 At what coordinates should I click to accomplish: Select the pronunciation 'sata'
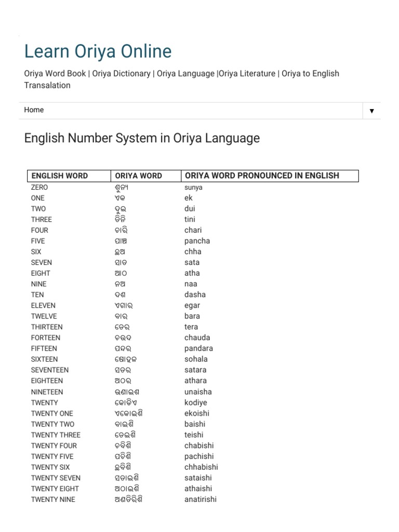[x=192, y=262]
